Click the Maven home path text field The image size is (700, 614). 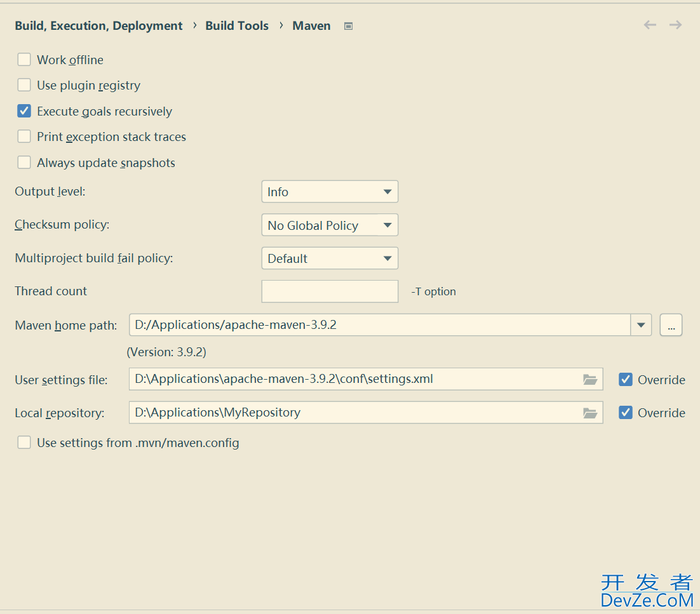(380, 325)
